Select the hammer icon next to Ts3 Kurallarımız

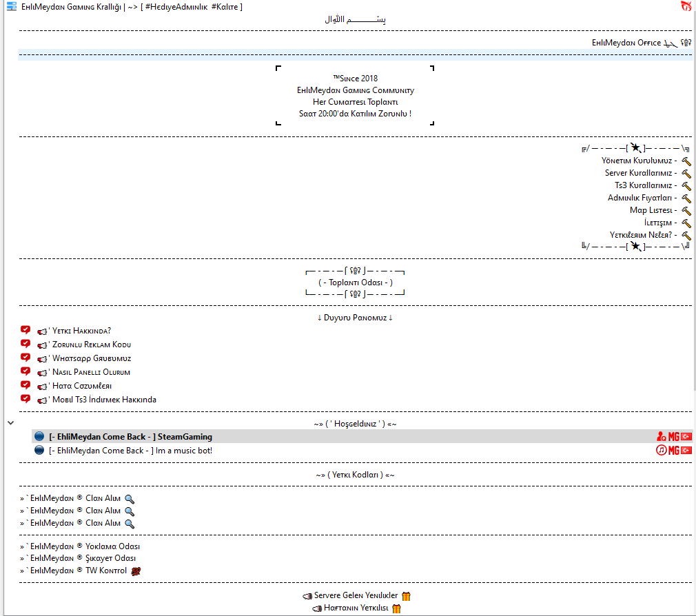[x=686, y=186]
